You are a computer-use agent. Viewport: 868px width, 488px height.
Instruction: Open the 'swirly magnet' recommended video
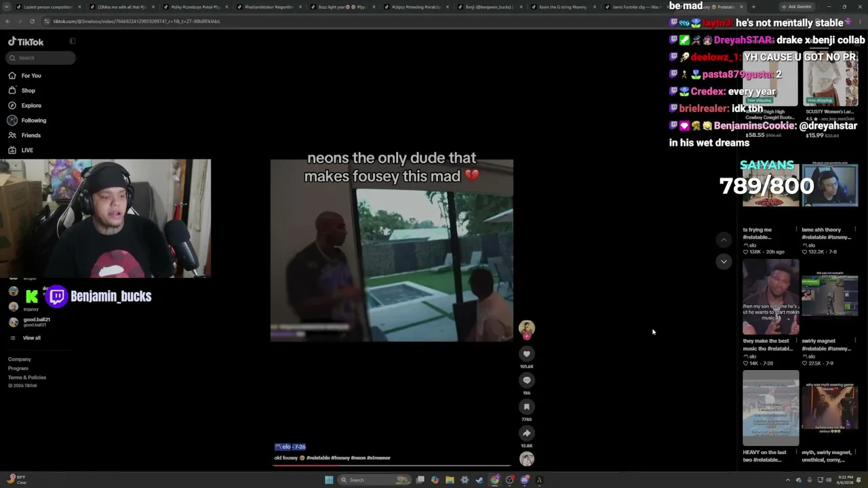(830, 297)
